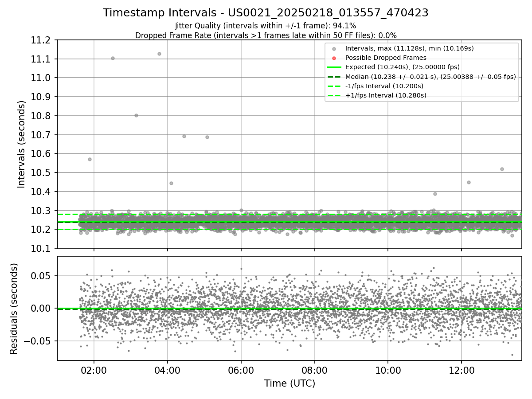Click the 10.8 y-axis tick label
This screenshot has height=399, width=532.
42,116
